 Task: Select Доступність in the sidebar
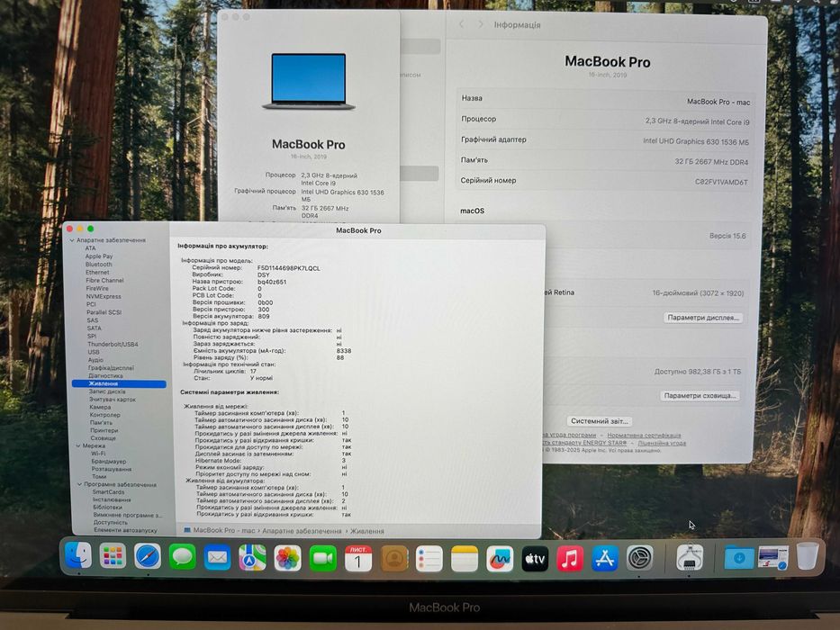pyautogui.click(x=111, y=522)
